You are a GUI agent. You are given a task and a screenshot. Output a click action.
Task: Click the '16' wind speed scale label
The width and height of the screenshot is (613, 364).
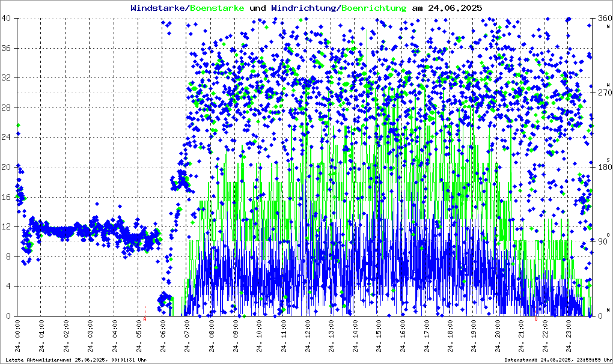6,197
